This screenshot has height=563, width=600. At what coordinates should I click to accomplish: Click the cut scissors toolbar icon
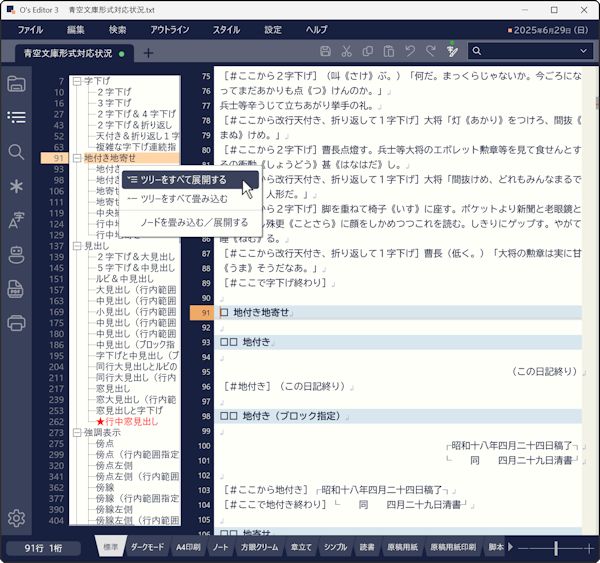[347, 51]
